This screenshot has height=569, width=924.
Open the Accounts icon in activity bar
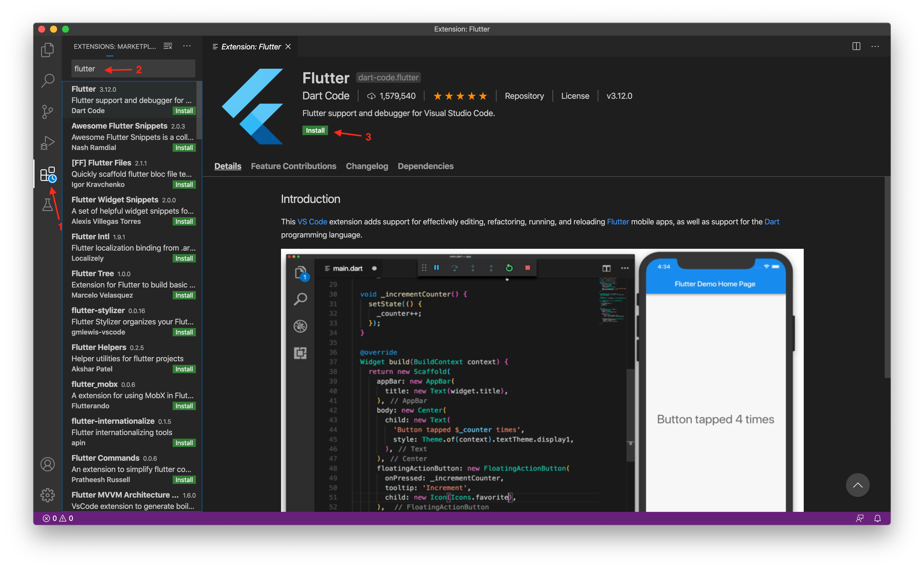tap(47, 464)
